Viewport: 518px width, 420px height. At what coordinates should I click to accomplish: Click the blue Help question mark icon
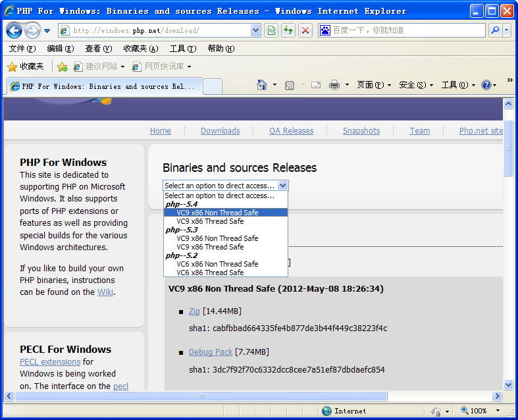(x=486, y=86)
